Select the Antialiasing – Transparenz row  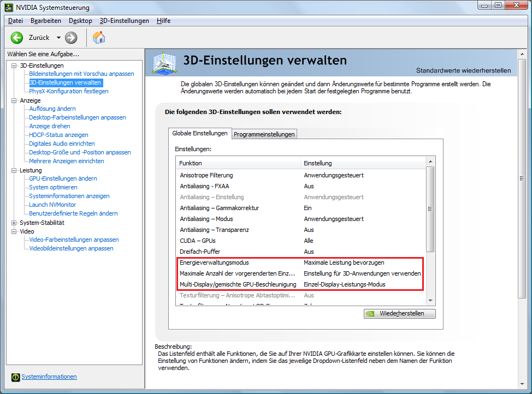pyautogui.click(x=300, y=230)
